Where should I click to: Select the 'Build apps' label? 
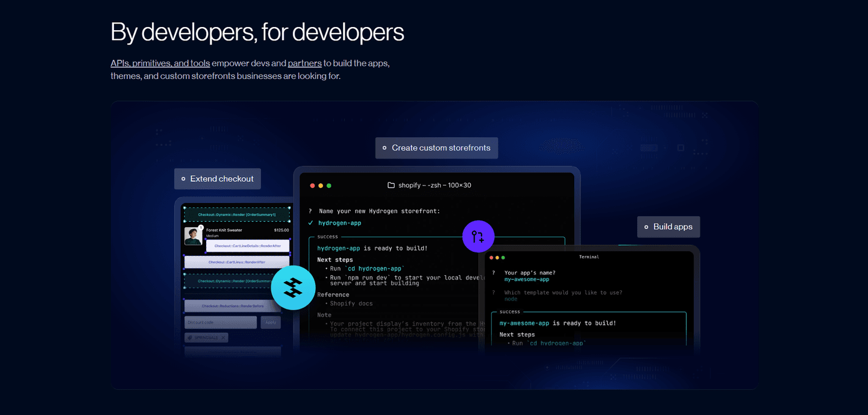click(668, 227)
